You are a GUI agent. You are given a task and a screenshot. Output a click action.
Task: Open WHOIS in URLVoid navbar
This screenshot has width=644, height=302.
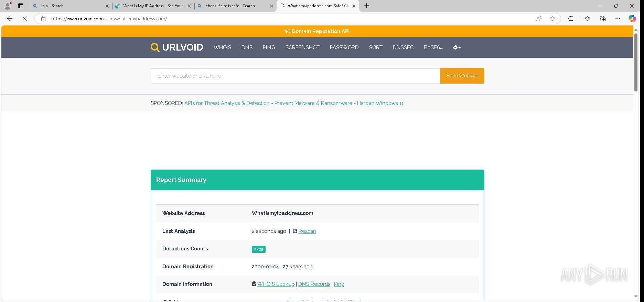(x=222, y=47)
